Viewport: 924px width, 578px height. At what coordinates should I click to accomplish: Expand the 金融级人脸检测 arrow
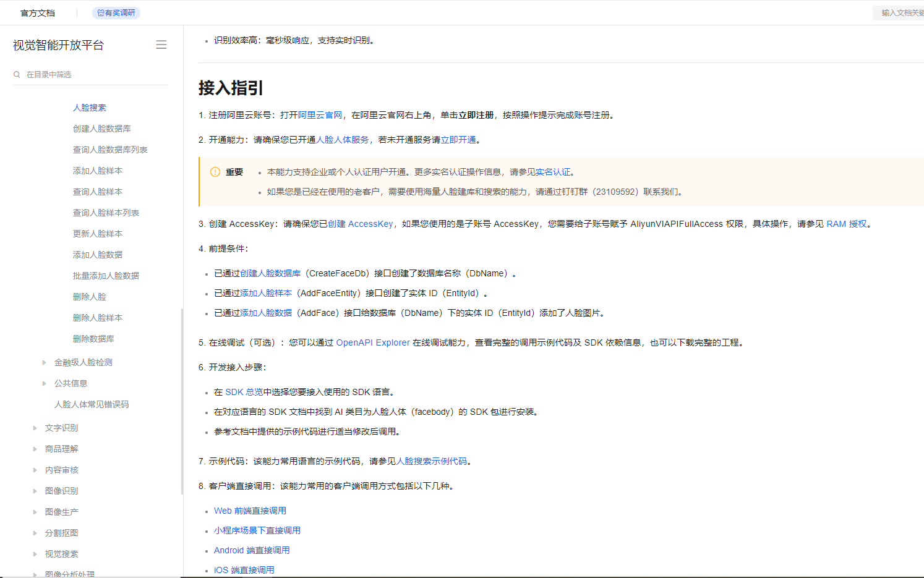[44, 362]
